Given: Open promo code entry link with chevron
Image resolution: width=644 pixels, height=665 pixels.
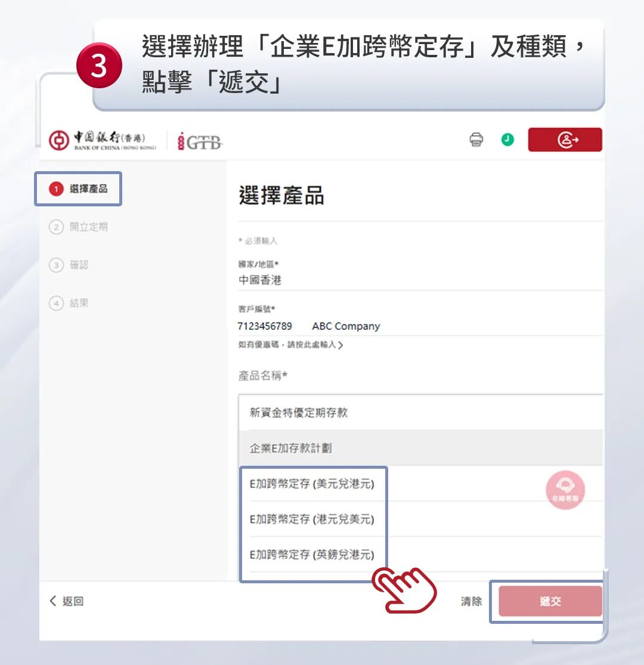Looking at the screenshot, I should [x=290, y=345].
